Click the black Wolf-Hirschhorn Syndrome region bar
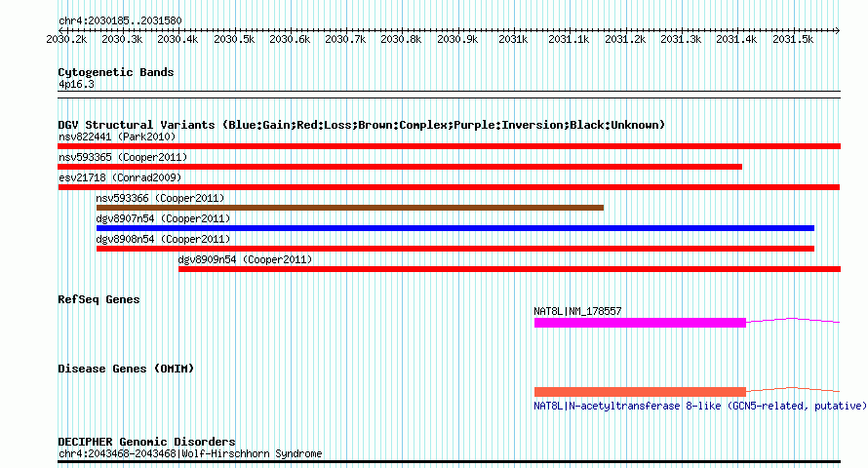Viewport: 868px width, 468px height. tap(449, 461)
